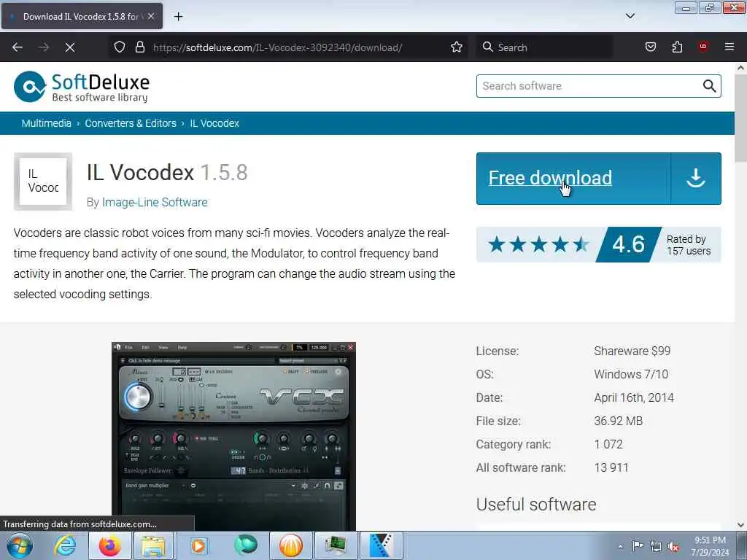The image size is (747, 560).
Task: Click the SoftDeluxe logo
Action: (x=82, y=87)
